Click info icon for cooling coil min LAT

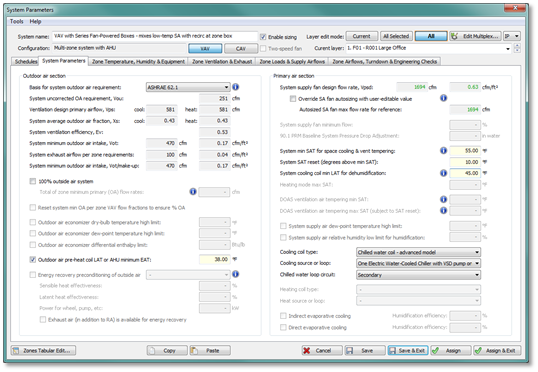coord(443,173)
